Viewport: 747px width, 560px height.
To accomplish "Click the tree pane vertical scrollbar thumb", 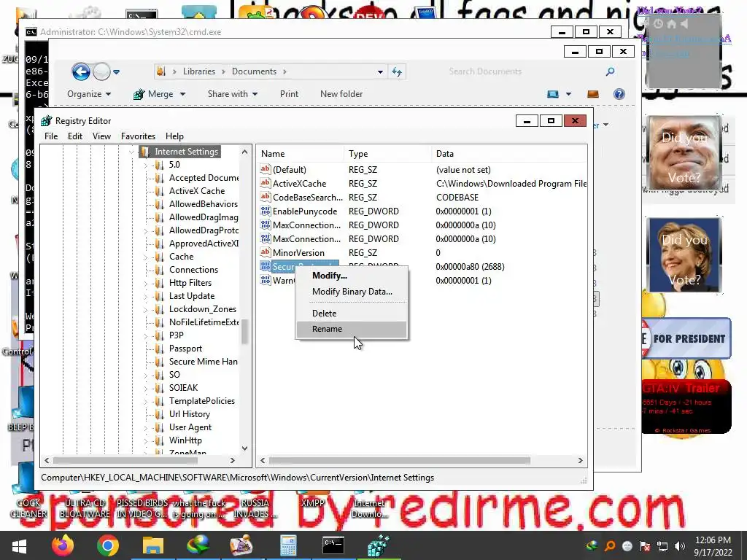I will [245, 331].
